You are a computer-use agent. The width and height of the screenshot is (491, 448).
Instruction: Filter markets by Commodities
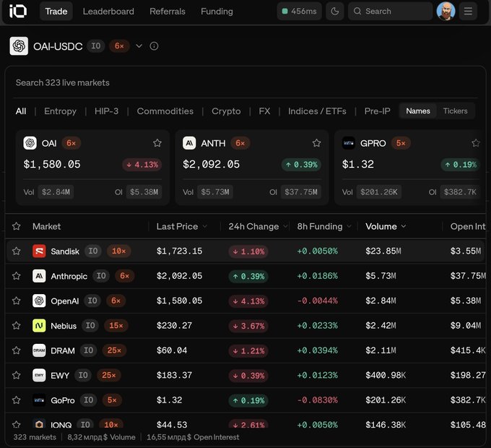pos(165,111)
